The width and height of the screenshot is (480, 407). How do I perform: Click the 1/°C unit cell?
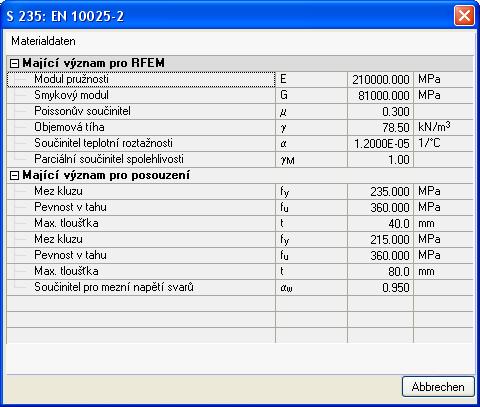pyautogui.click(x=443, y=143)
